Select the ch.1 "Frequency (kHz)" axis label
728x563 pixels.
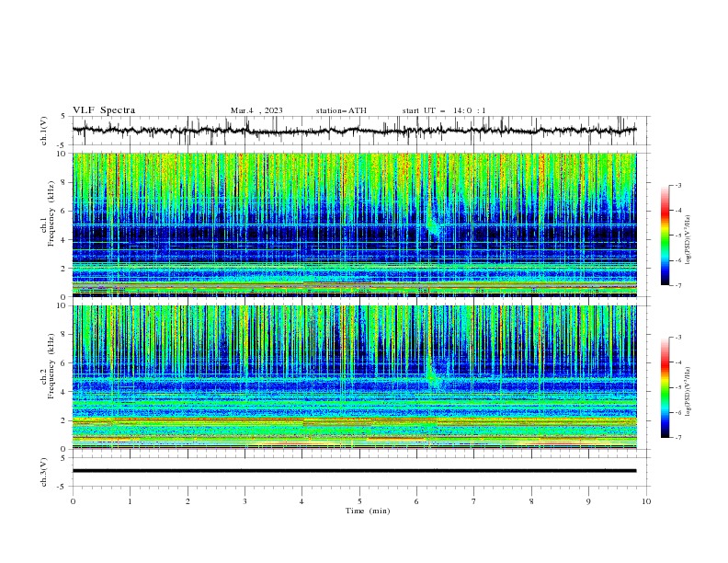(51, 213)
